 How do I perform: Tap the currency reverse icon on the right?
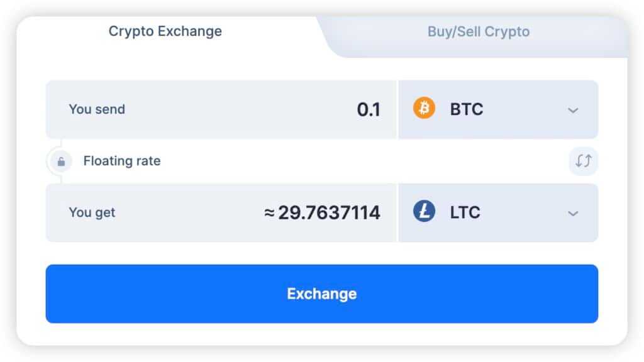[582, 161]
